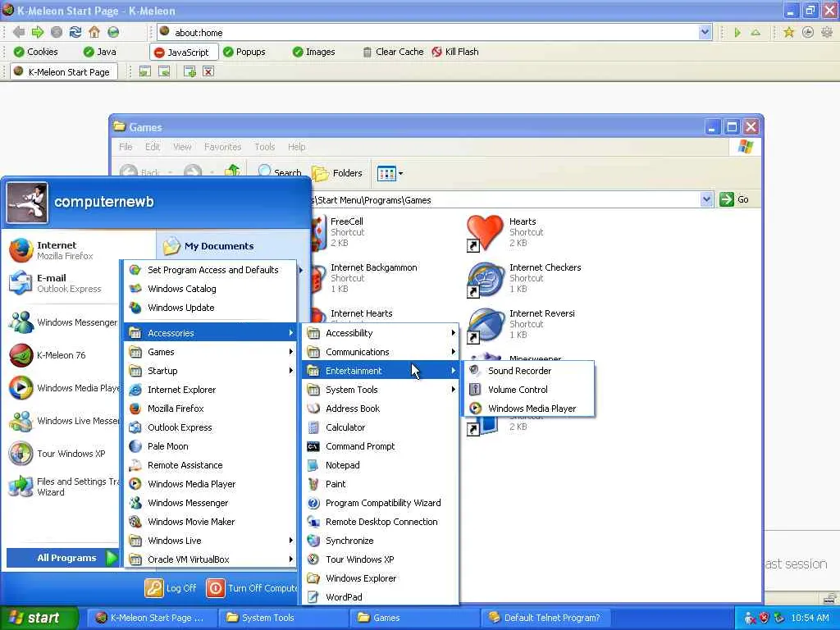Expand the Communications submenu
This screenshot has height=630, width=840.
click(381, 351)
